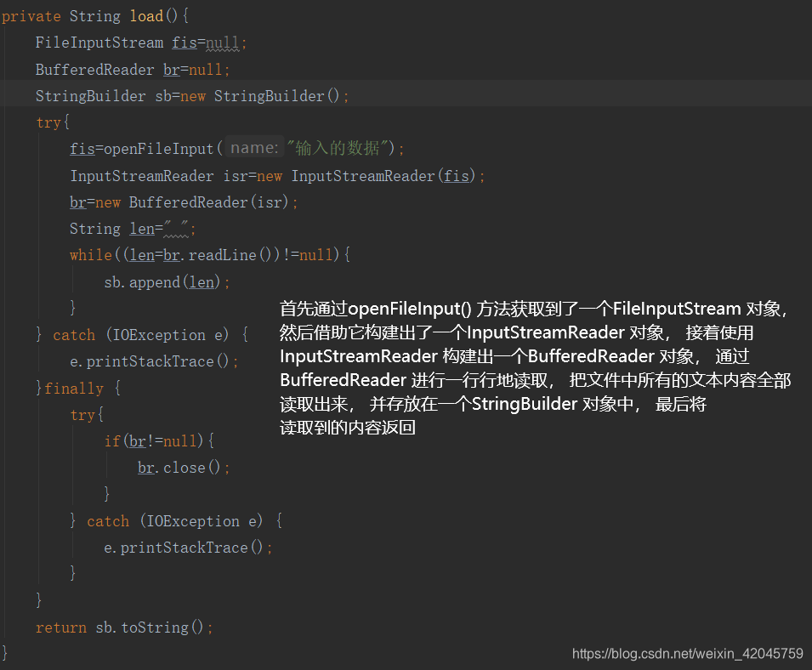Click the 'br=new BufferedReader(isr);' line
The height and width of the screenshot is (670, 812).
click(184, 202)
